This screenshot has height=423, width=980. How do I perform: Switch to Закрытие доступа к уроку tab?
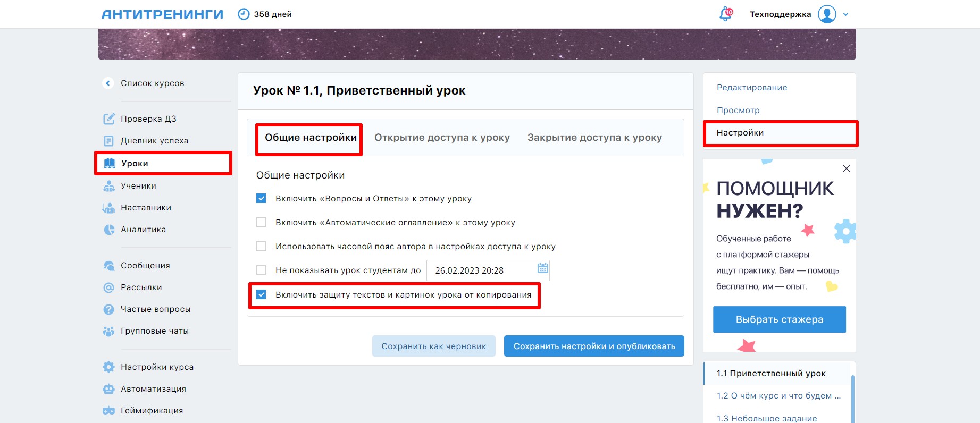point(594,138)
